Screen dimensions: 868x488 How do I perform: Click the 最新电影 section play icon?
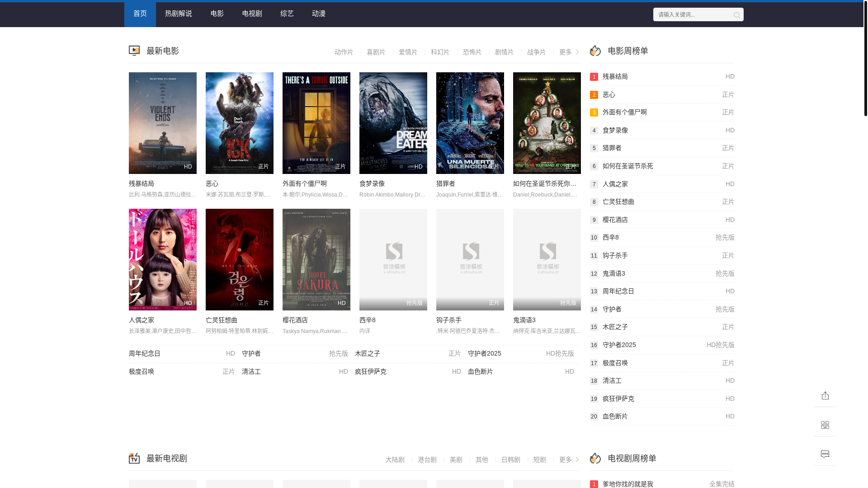pyautogui.click(x=134, y=51)
